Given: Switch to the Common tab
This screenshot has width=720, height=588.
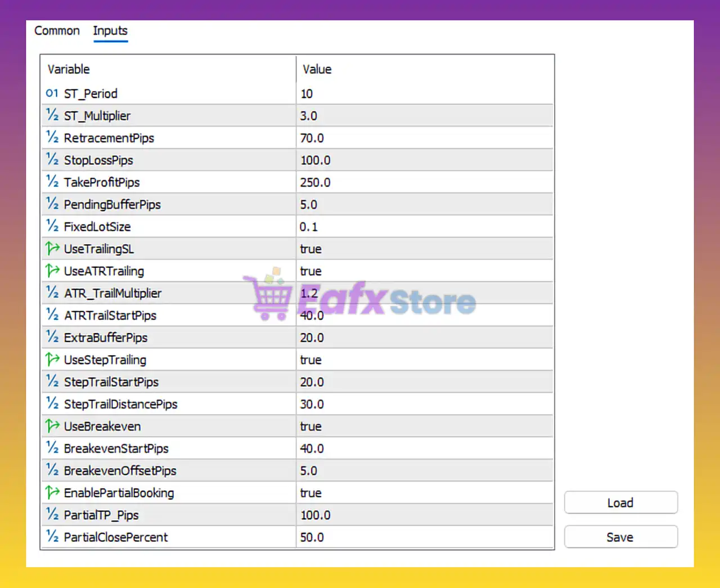Looking at the screenshot, I should (57, 31).
